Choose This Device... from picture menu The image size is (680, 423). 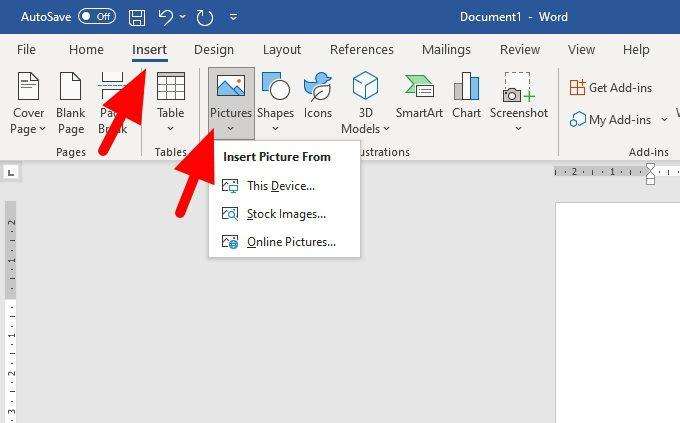[x=284, y=186]
